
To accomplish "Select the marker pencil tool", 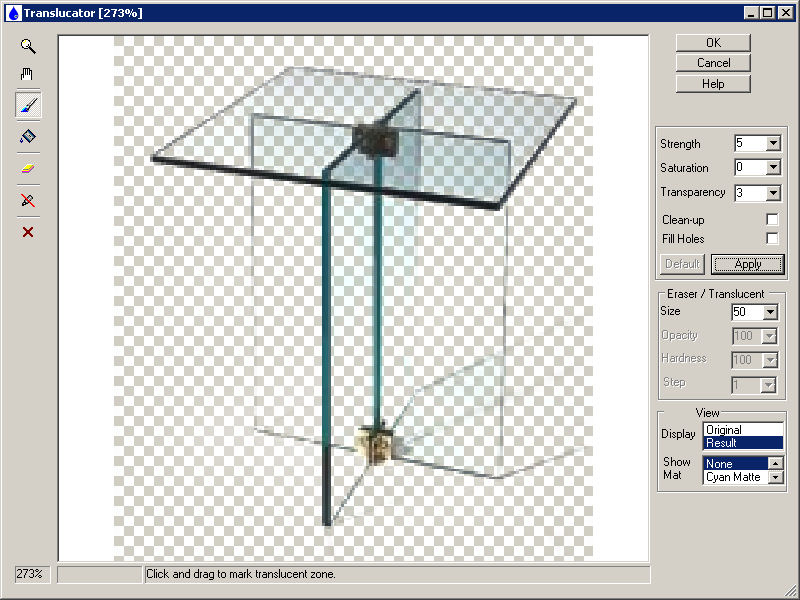I will [x=28, y=134].
